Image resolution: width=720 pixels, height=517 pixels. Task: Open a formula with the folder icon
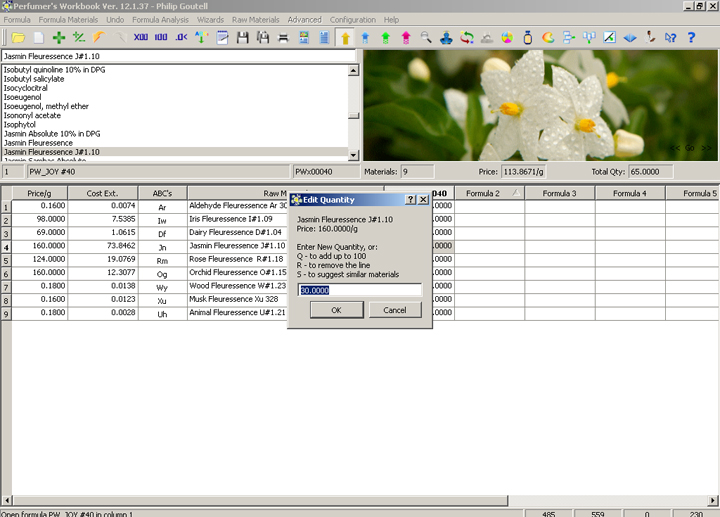click(18, 38)
